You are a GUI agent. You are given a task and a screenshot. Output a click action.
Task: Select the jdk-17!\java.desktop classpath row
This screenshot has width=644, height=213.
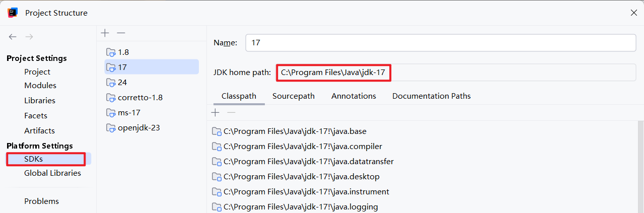click(423, 177)
